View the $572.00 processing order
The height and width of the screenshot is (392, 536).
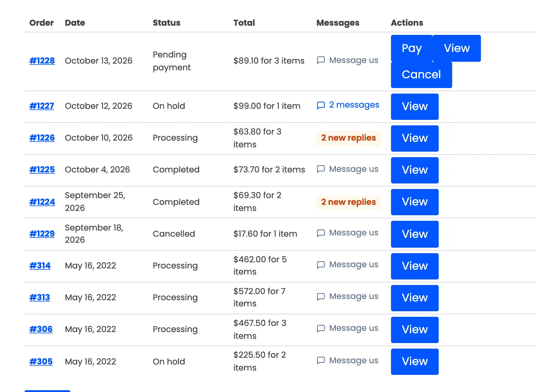click(415, 298)
